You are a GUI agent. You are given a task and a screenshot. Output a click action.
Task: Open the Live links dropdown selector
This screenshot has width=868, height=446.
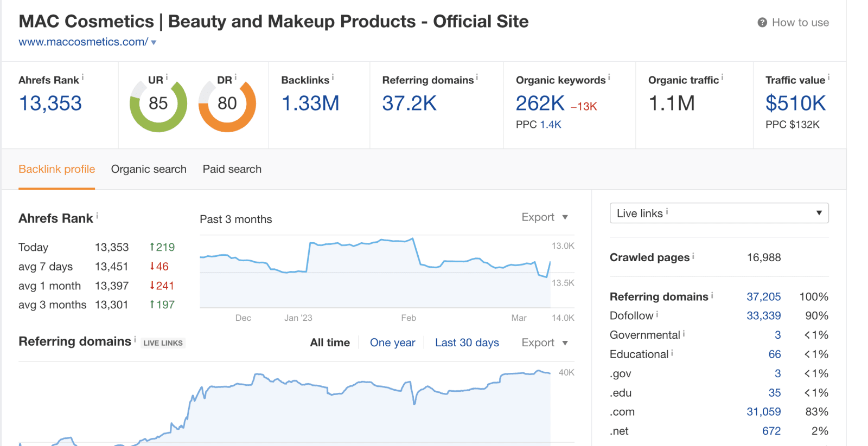click(719, 213)
